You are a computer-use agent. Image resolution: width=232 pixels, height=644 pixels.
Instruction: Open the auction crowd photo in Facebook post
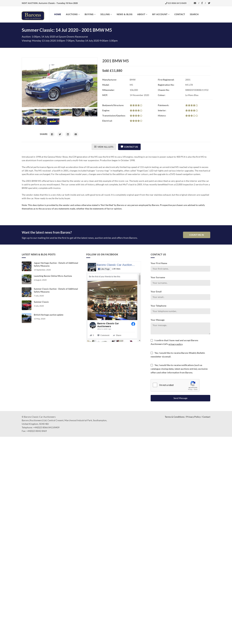click(x=112, y=300)
